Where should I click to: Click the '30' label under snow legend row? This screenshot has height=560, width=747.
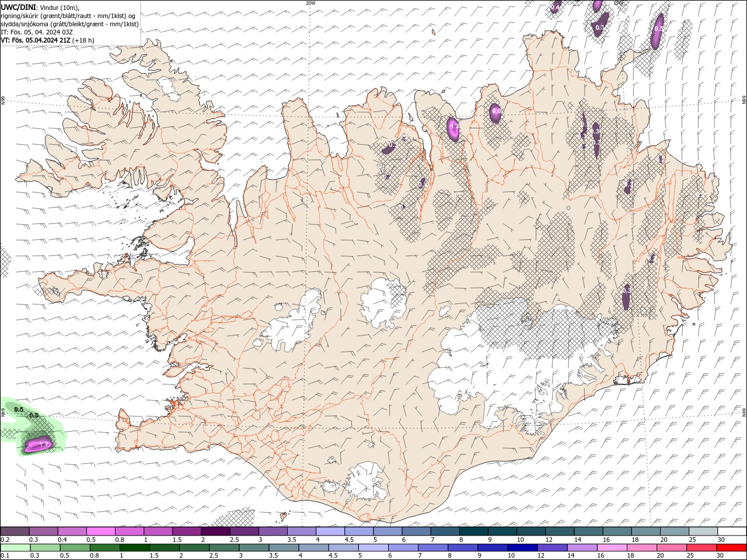[x=721, y=540]
